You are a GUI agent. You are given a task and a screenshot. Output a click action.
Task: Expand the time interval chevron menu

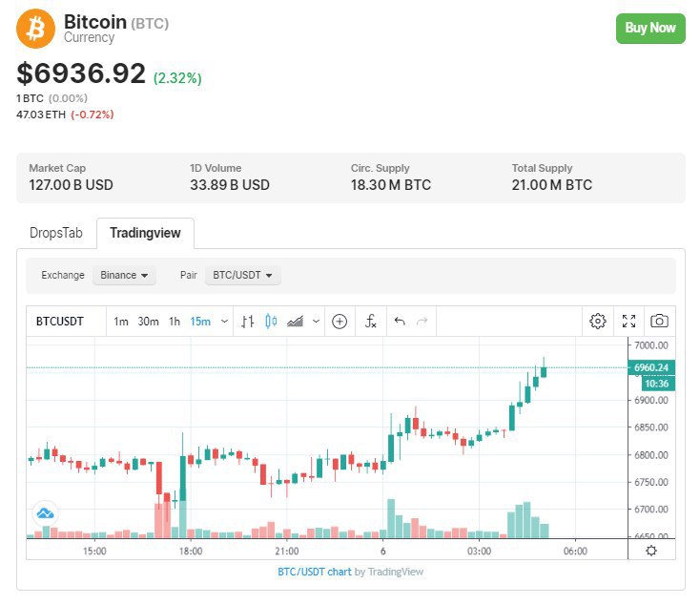click(x=224, y=322)
